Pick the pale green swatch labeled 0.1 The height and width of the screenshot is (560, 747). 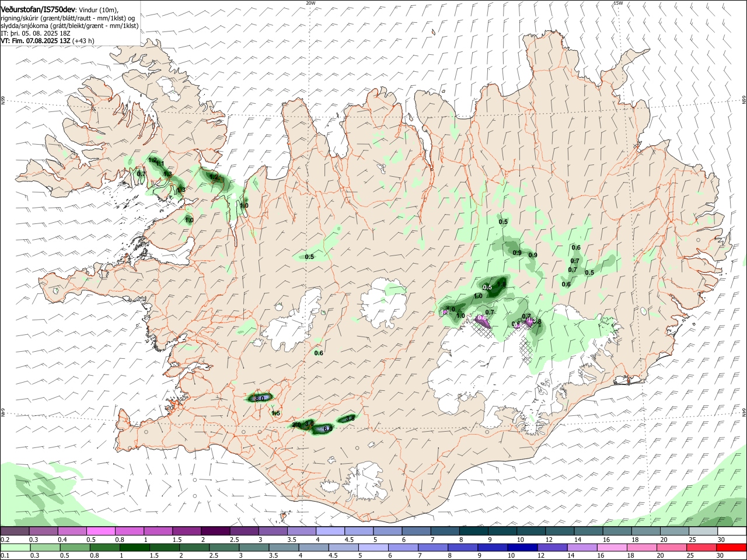click(15, 547)
